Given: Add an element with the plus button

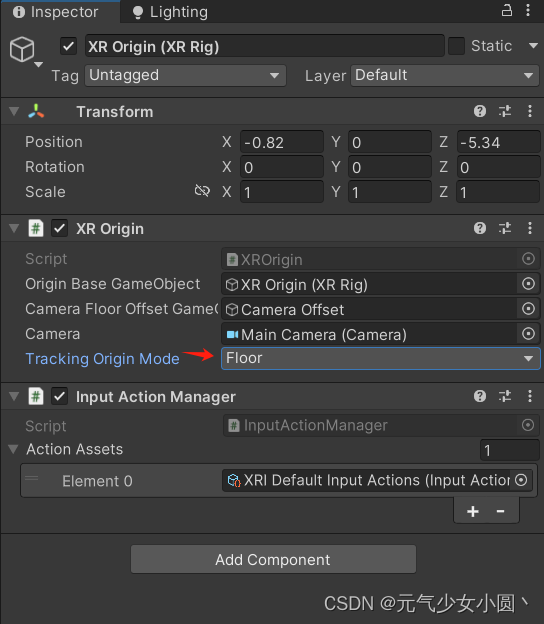Looking at the screenshot, I should click(473, 511).
